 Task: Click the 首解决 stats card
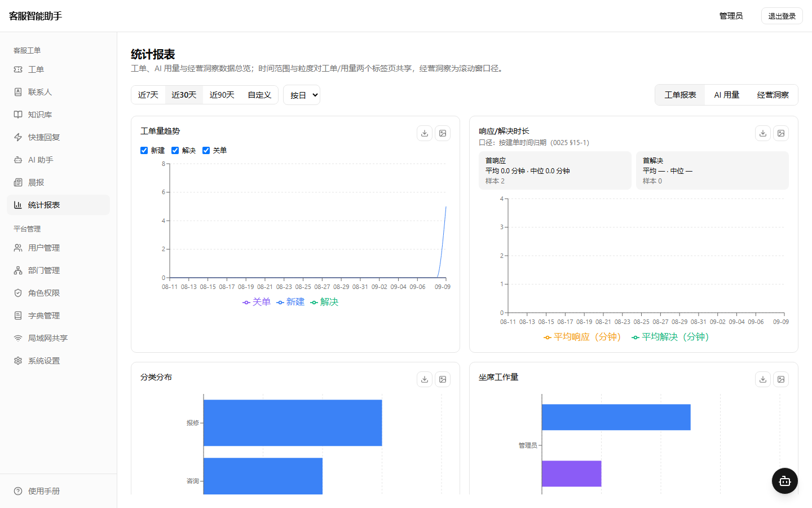click(712, 170)
